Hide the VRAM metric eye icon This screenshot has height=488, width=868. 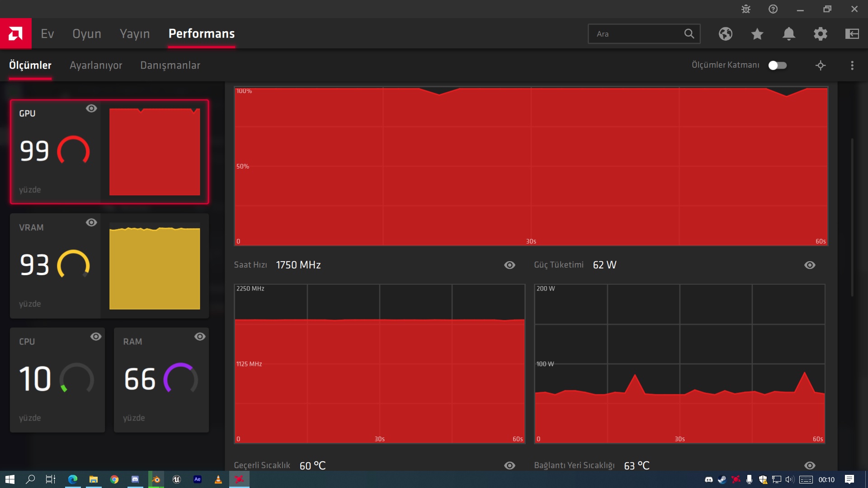pos(91,223)
